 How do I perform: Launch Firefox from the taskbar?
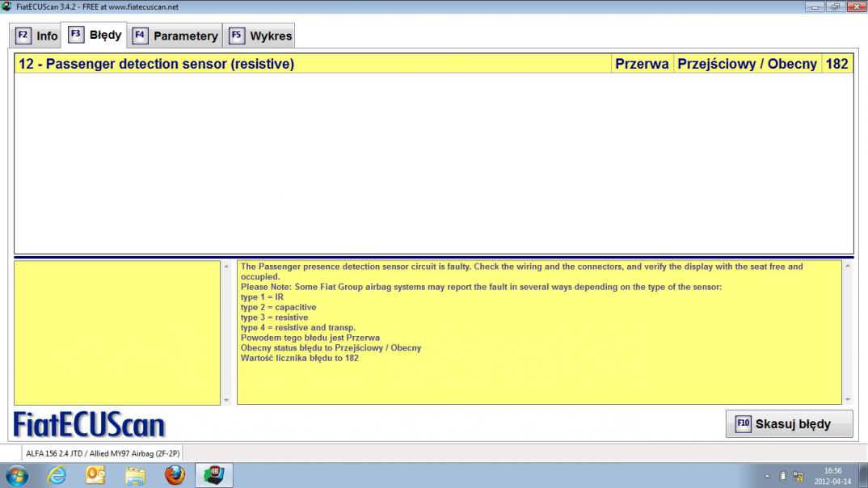[175, 475]
